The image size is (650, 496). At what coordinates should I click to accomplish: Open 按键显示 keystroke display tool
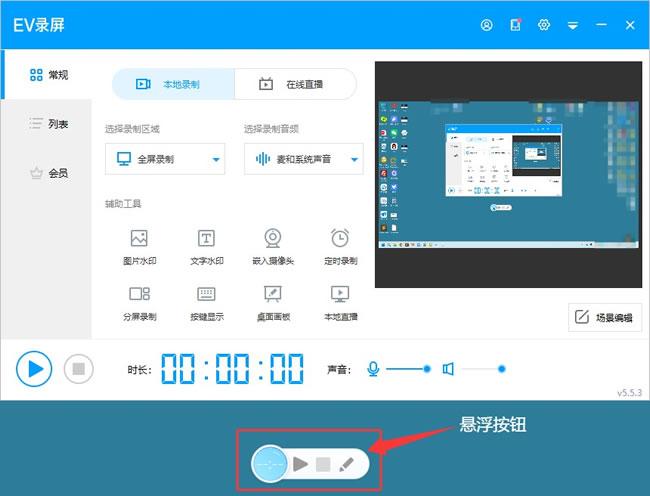(206, 303)
